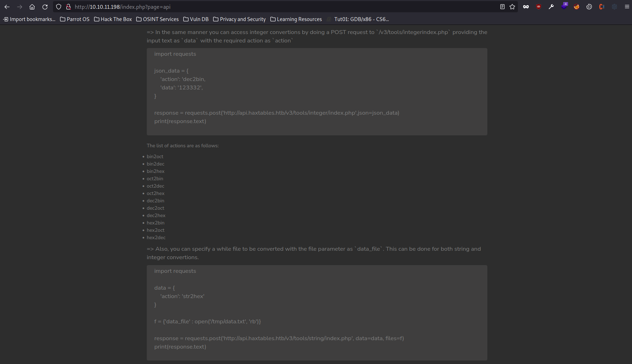This screenshot has height=364, width=632.
Task: Open the Hack The Box bookmarks folder
Action: [x=112, y=19]
